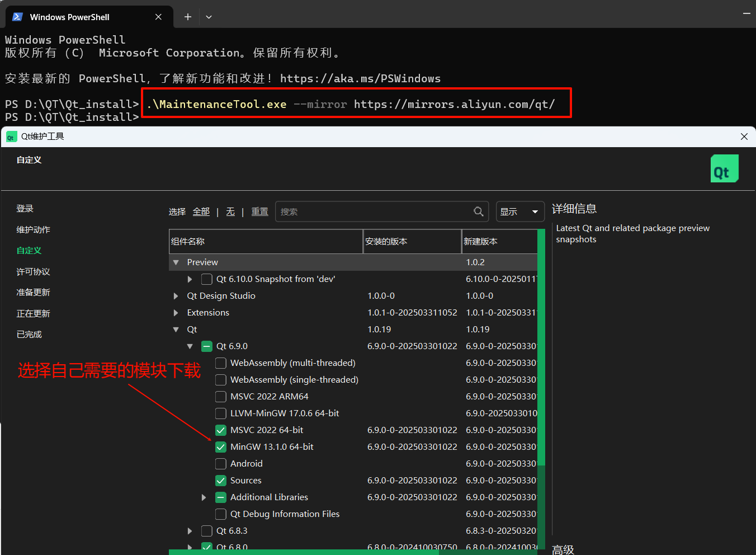
Task: Select the 自定义 step in sidebar
Action: 29,251
